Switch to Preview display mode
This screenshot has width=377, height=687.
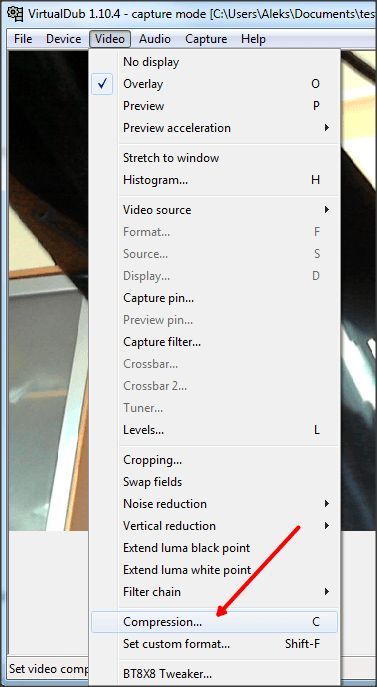pyautogui.click(x=214, y=106)
